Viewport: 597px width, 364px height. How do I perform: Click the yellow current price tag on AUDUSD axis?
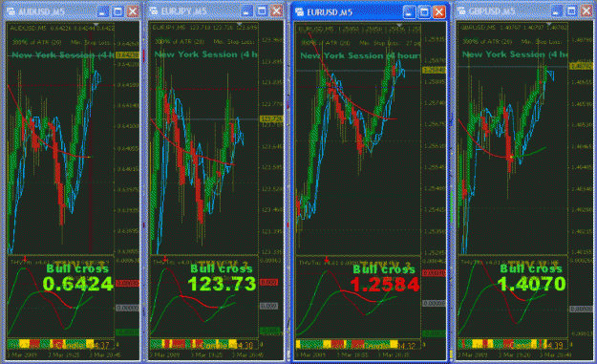point(127,55)
